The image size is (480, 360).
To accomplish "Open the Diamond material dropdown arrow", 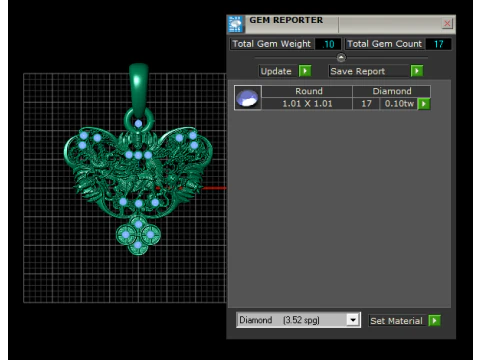I will point(353,320).
